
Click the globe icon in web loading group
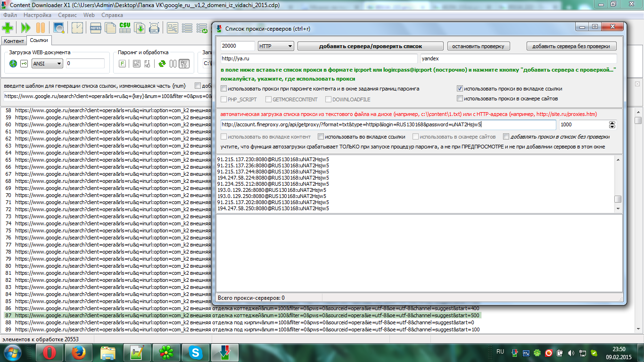[13, 64]
